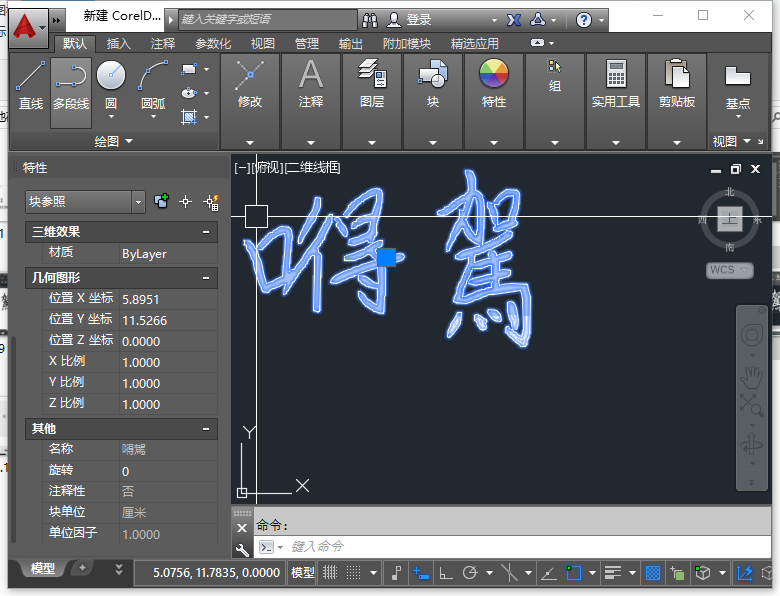780x596 pixels.
Task: Click the binoculars search icon
Action: tap(370, 20)
